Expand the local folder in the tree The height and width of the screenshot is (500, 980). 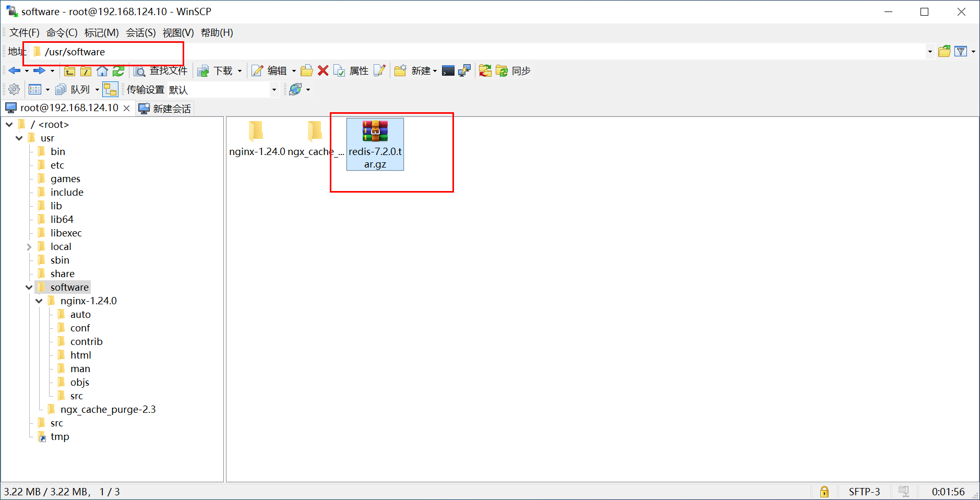pyautogui.click(x=29, y=246)
